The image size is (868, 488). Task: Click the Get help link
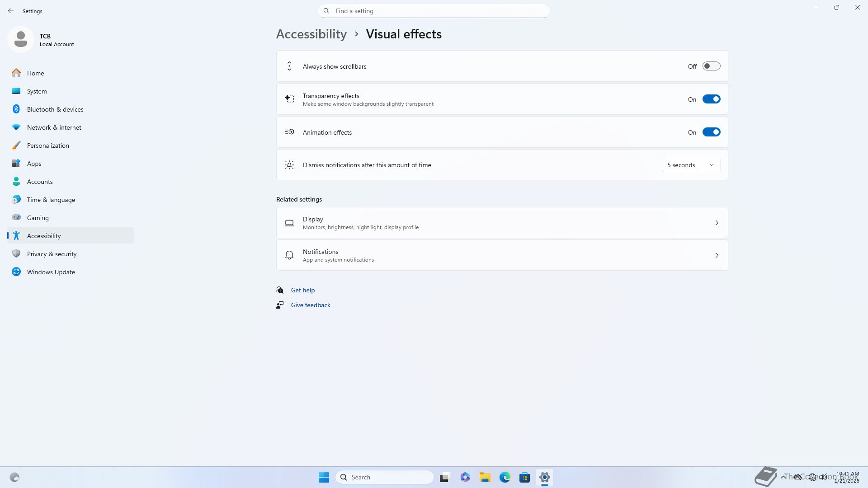click(302, 290)
